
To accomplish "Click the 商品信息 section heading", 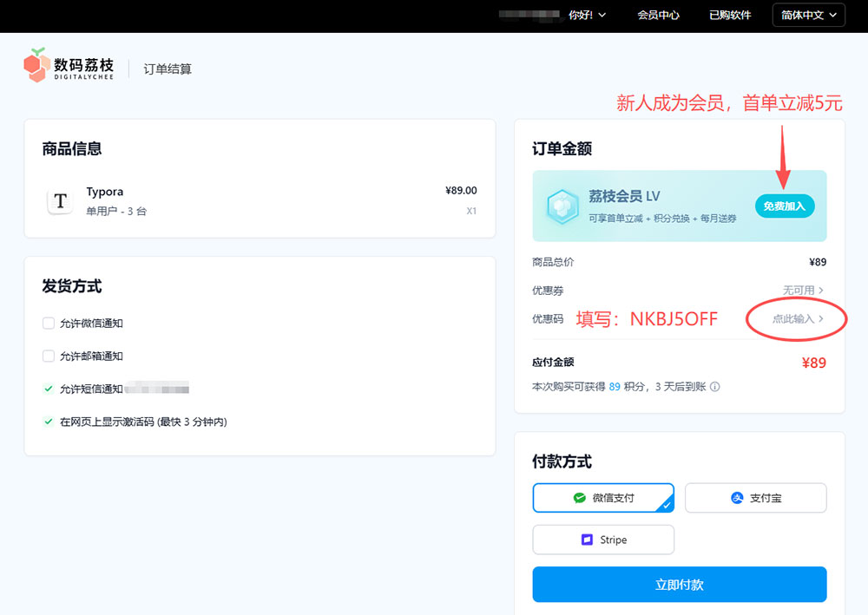I will pos(72,149).
